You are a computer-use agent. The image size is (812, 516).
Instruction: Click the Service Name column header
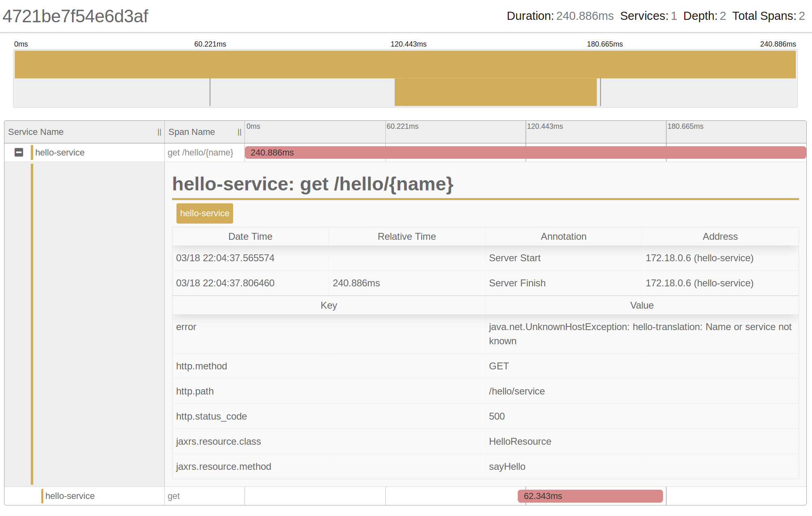click(x=36, y=132)
